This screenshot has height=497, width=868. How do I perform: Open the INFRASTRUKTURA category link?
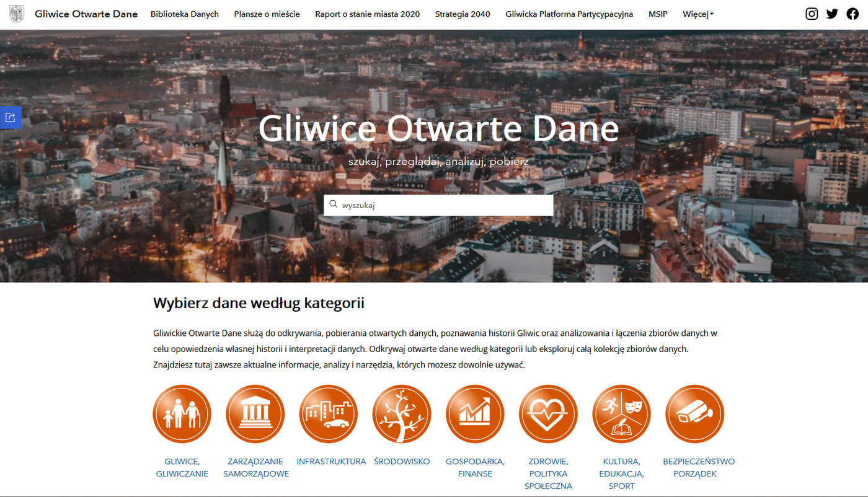tap(331, 462)
